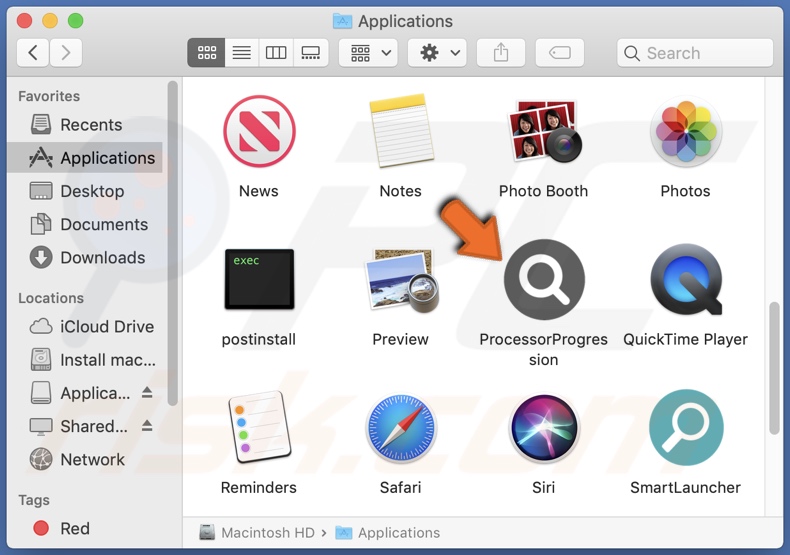The image size is (790, 555).
Task: Select the Red tag in sidebar
Action: point(85,528)
